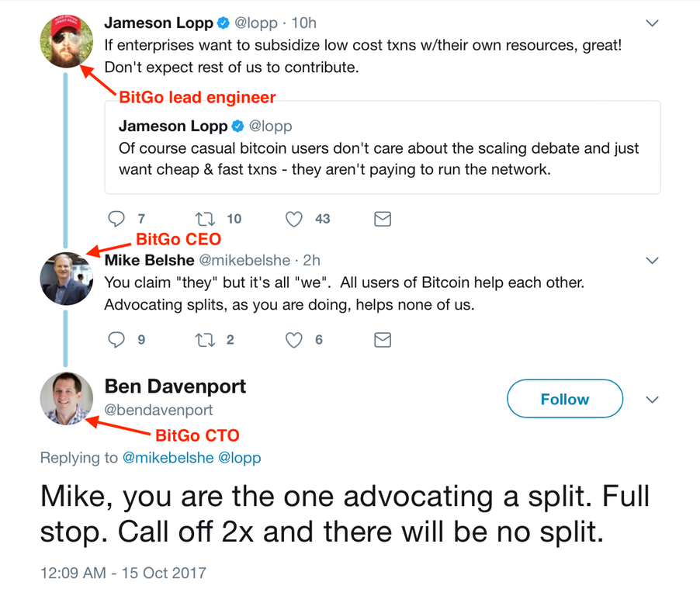Retweet Mike Belshe's tweet
The image size is (700, 596).
click(205, 340)
